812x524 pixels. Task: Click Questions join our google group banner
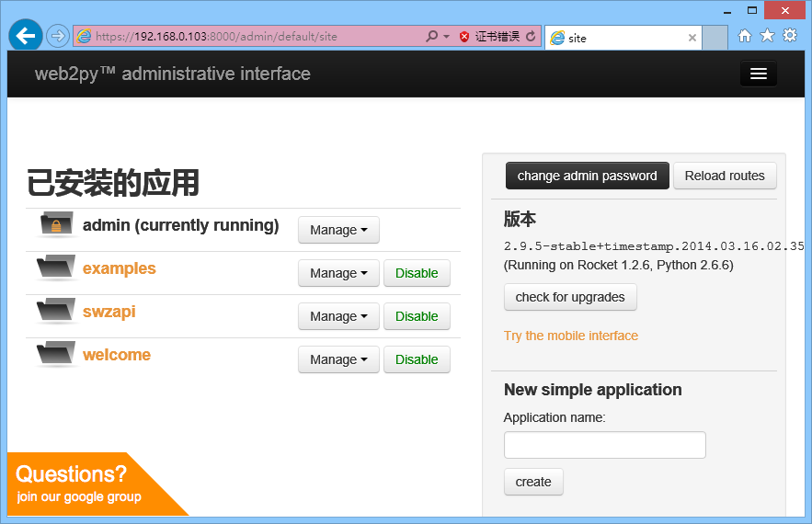tap(77, 484)
